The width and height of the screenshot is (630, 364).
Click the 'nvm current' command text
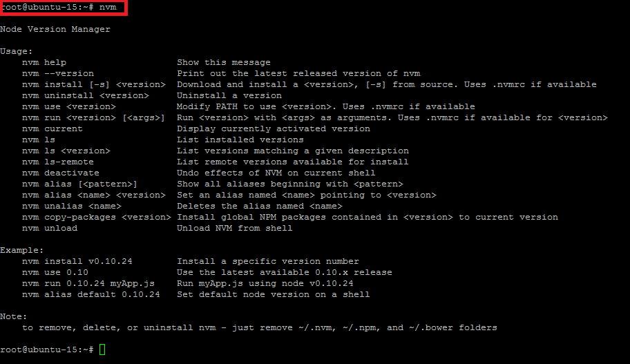[52, 128]
